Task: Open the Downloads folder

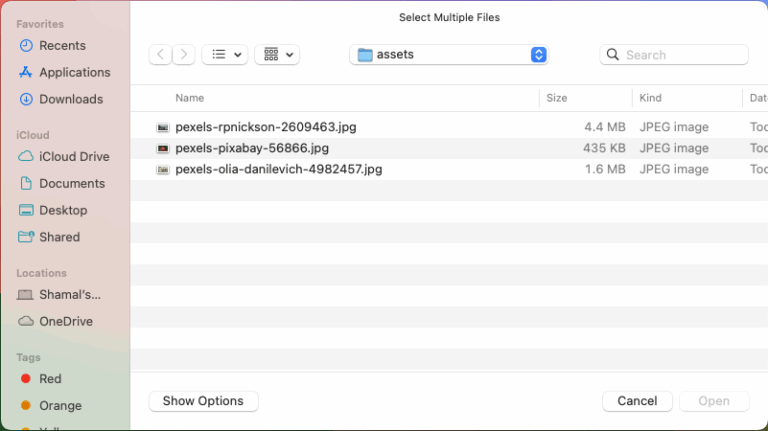Action: click(x=61, y=99)
